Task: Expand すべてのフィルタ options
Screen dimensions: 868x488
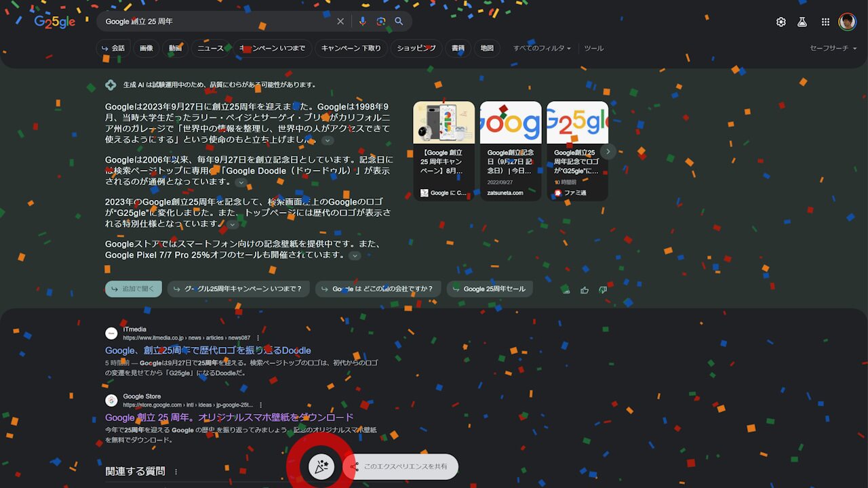Action: pos(541,48)
